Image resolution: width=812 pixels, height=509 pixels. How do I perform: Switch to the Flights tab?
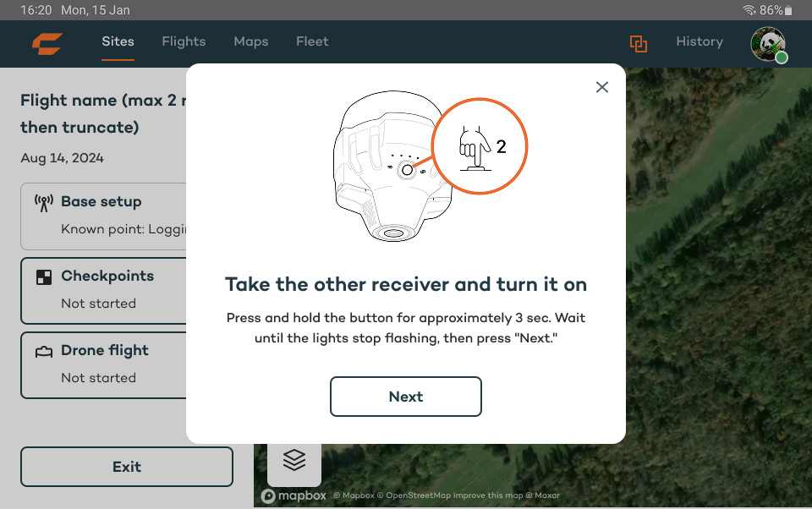184,41
